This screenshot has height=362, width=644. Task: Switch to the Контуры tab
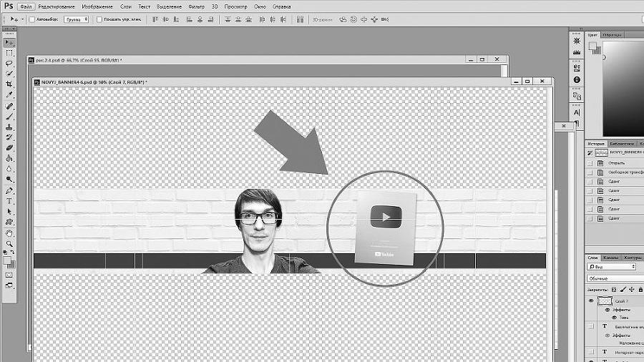click(633, 258)
